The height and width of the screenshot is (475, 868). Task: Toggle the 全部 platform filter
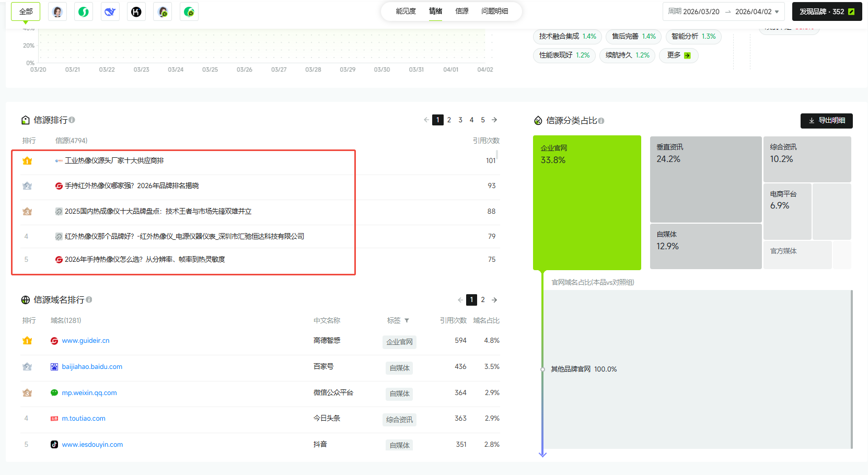(26, 11)
